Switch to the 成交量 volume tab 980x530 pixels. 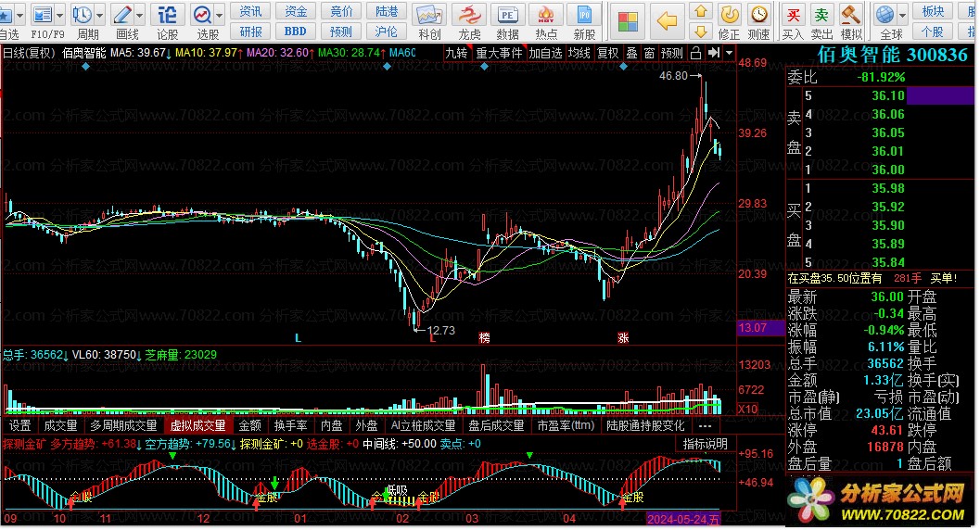60,425
